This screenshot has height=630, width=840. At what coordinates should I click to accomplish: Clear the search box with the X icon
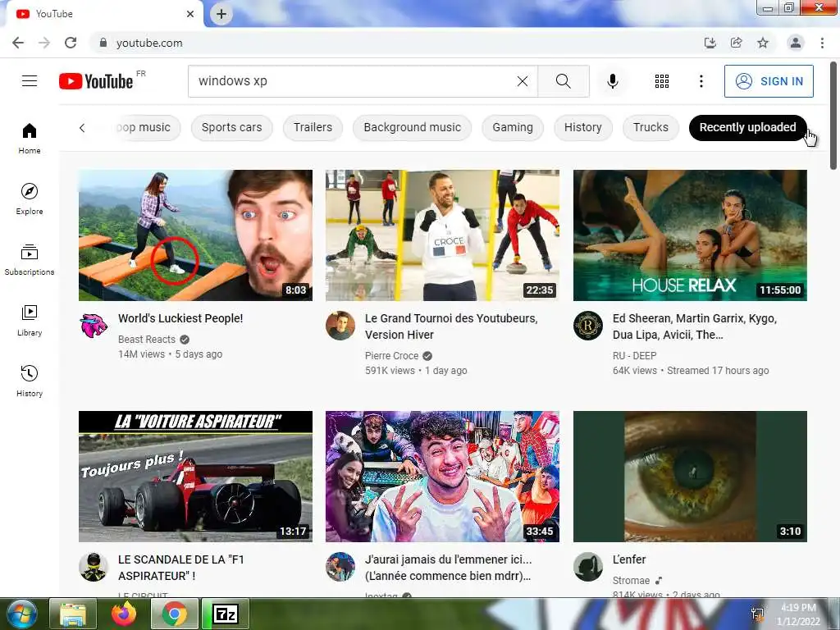[523, 81]
